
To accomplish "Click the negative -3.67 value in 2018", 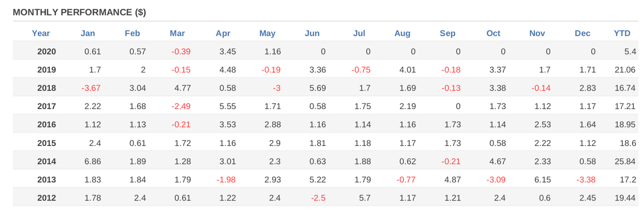I will [91, 88].
